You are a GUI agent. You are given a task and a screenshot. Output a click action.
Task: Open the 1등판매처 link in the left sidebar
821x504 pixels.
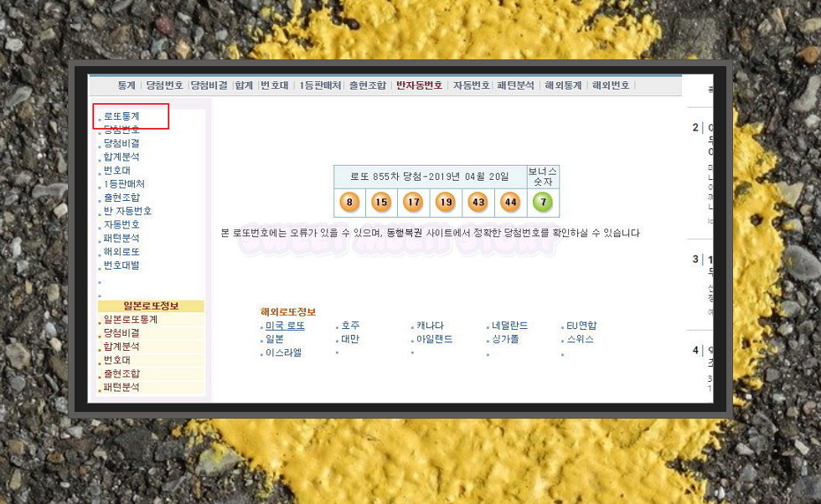pos(124,184)
